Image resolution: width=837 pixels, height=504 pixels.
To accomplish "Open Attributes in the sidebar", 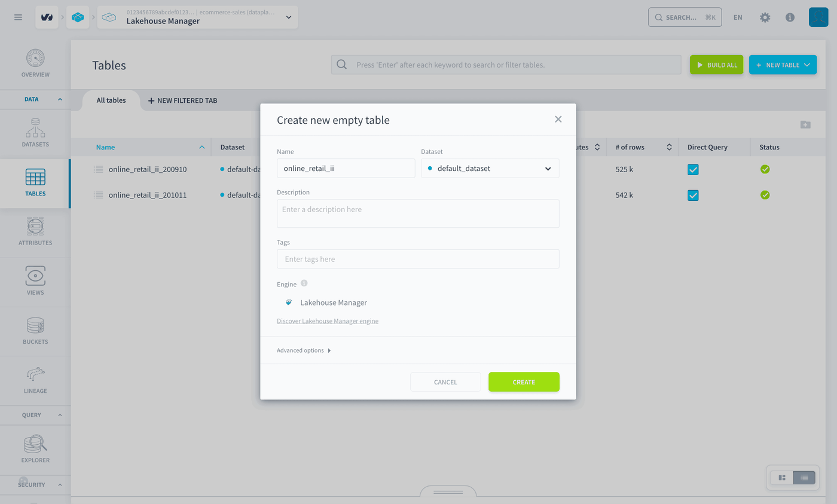I will [x=35, y=233].
